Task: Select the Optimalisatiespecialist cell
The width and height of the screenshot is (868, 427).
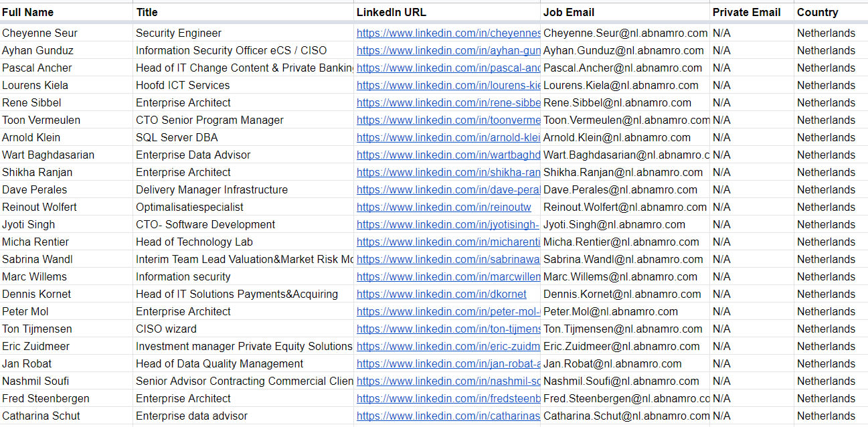Action: (x=244, y=207)
